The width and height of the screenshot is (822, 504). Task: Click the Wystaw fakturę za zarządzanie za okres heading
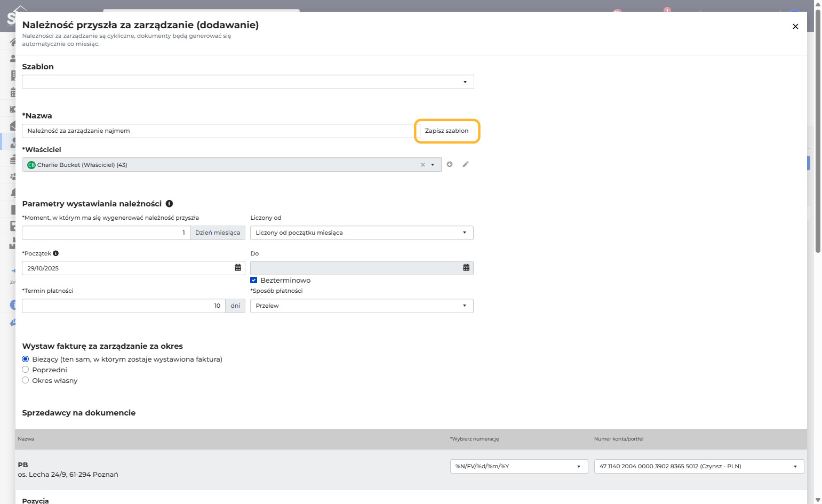coord(102,346)
